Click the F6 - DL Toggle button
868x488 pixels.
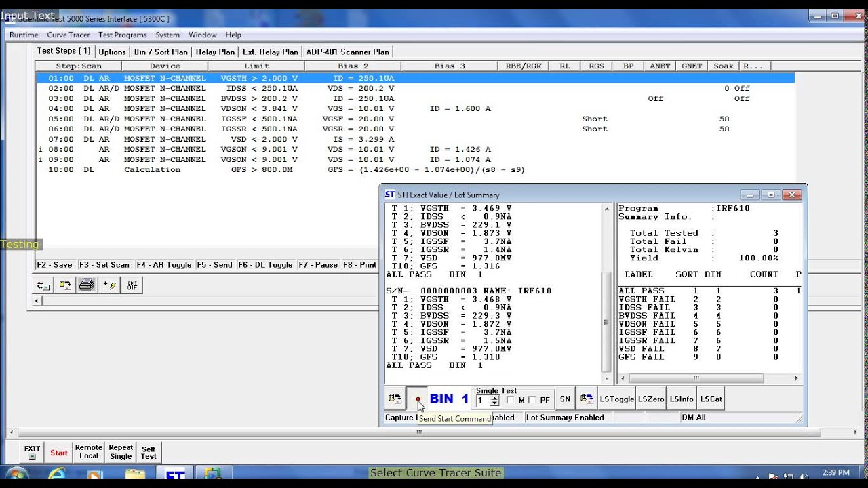coord(265,265)
